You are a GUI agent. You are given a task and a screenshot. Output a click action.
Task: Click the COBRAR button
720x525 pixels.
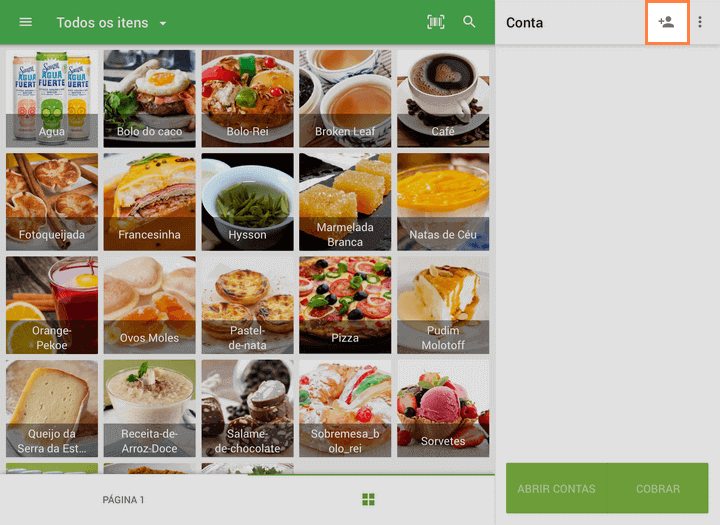click(658, 488)
